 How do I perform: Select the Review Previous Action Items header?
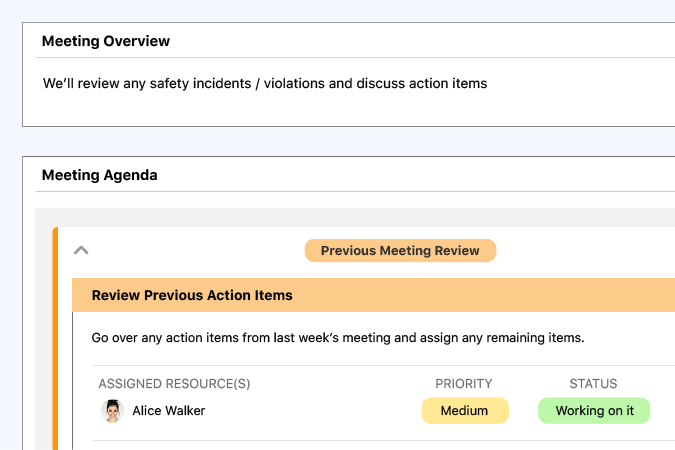192,295
